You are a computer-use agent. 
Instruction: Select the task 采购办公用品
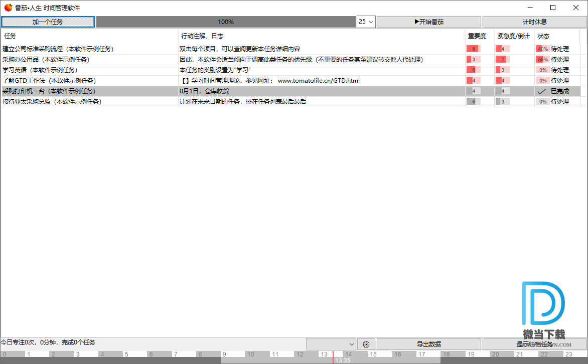pos(46,60)
